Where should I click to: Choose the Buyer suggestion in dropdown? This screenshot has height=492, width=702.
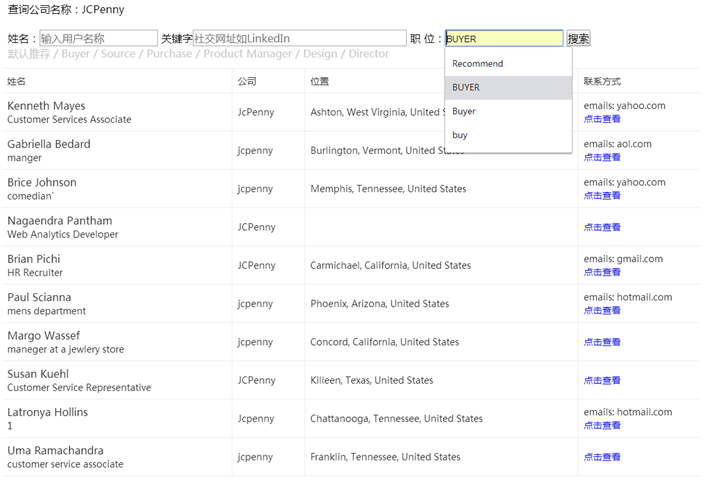pyautogui.click(x=508, y=111)
